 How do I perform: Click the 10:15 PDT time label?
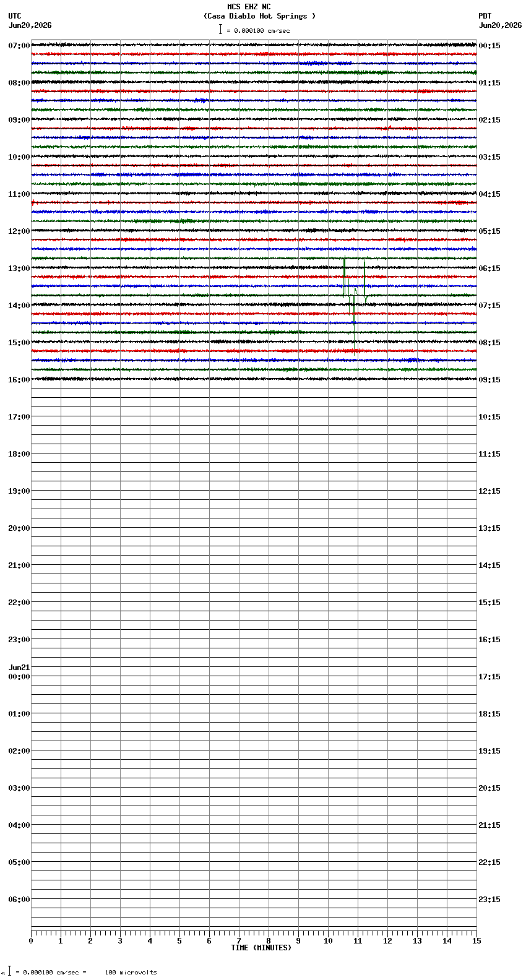489,417
